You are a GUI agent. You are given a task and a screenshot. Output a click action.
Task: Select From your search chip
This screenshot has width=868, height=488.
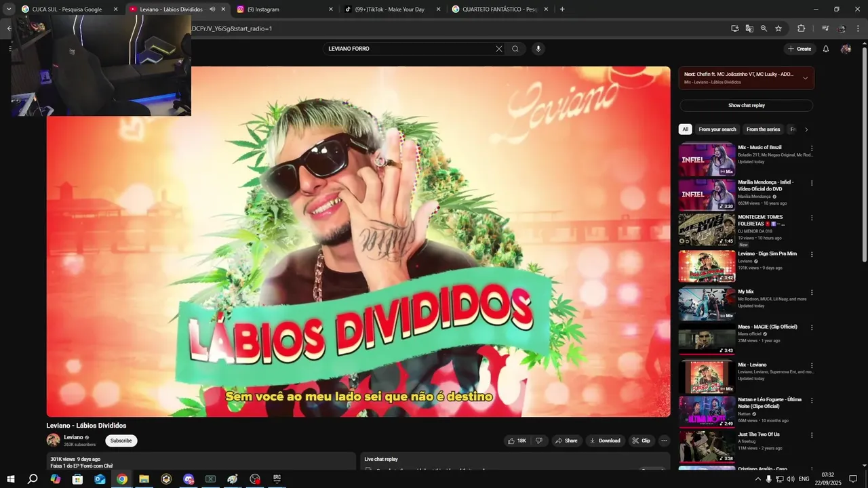[x=717, y=129]
